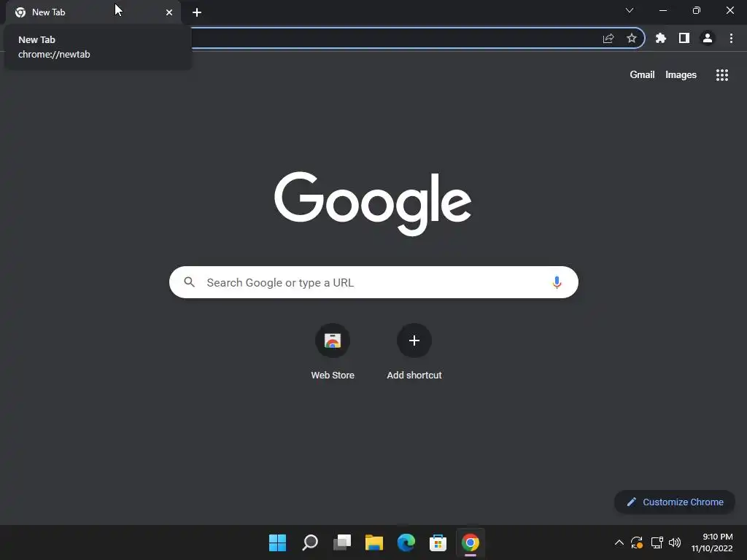Click the magnifier icon in search box

click(190, 282)
